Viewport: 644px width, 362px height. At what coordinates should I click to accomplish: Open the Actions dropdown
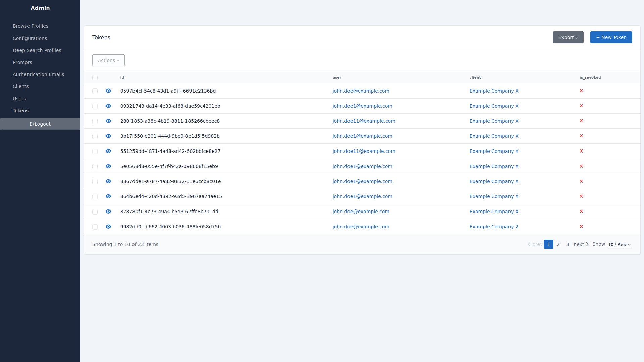click(108, 60)
